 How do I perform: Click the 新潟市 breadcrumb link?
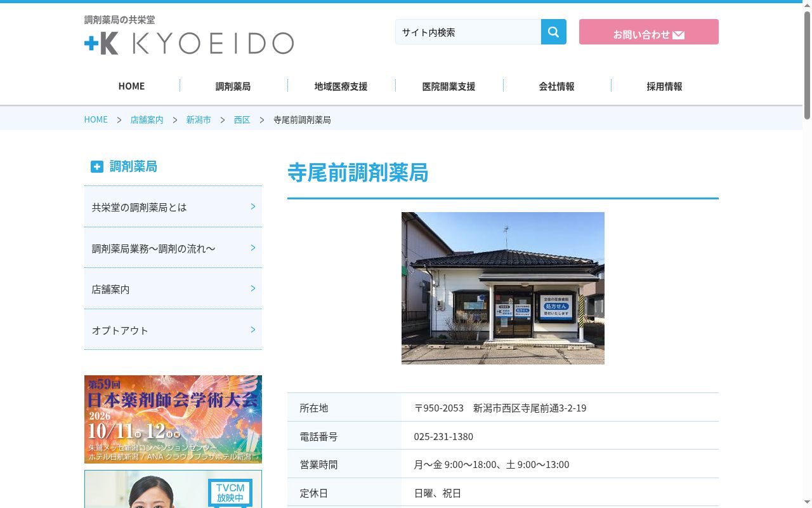pos(199,119)
